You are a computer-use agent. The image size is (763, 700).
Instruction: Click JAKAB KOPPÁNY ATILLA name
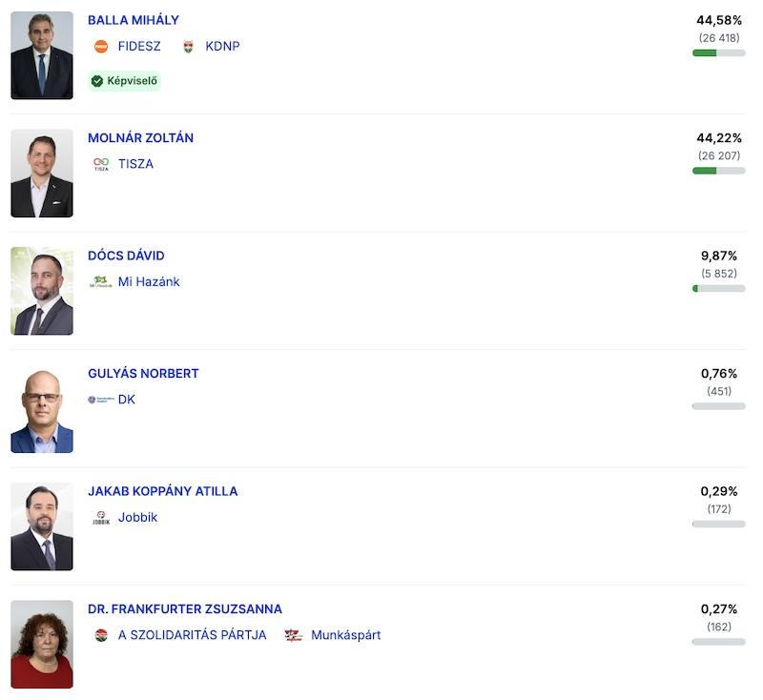(x=162, y=491)
